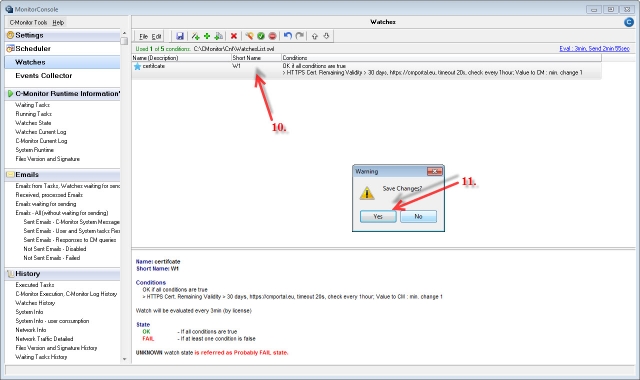The image size is (640, 380).
Task: Disable watch with red stop icon
Action: tap(272, 36)
